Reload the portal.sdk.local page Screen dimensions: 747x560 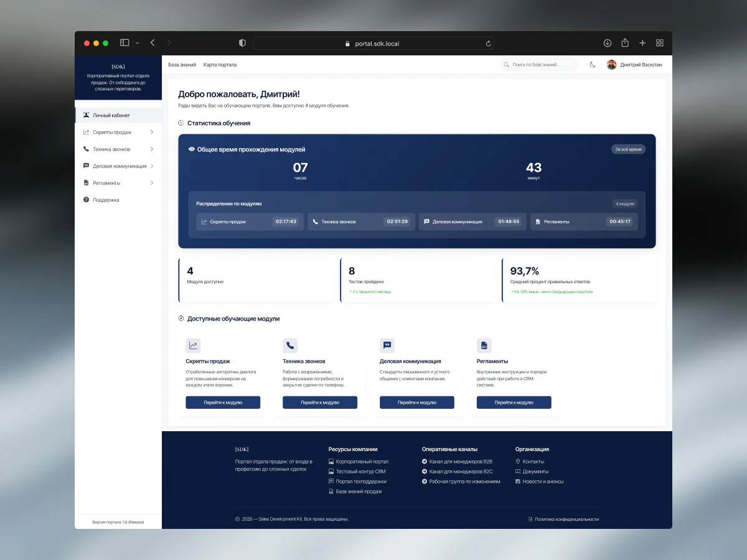tap(489, 44)
